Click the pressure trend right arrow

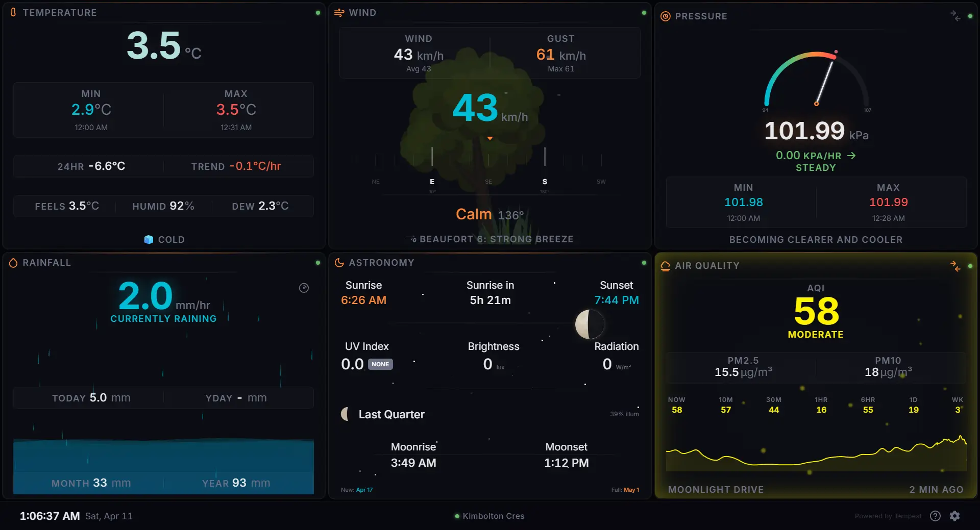(851, 156)
